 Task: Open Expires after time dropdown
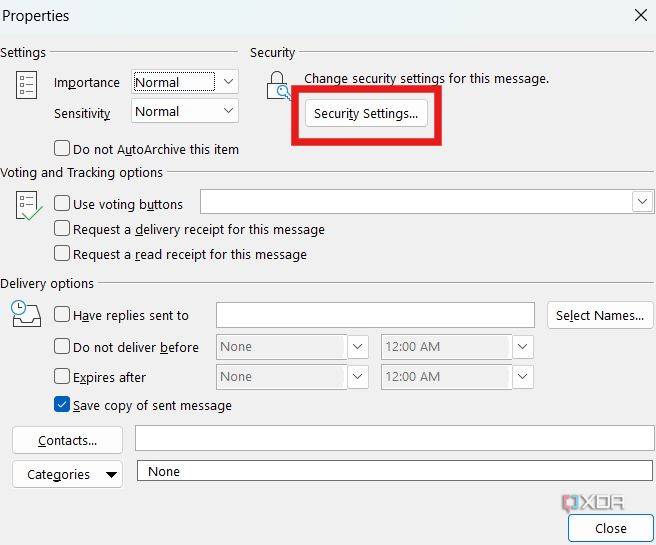523,376
